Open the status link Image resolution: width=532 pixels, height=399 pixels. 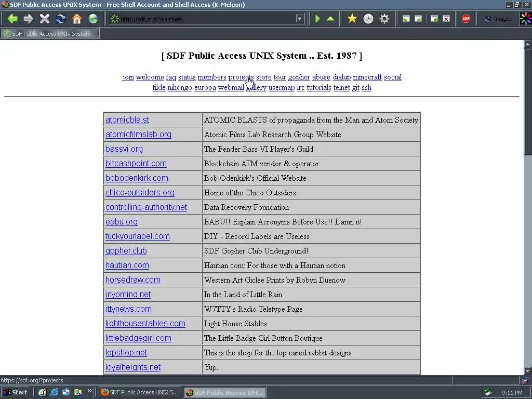[187, 77]
